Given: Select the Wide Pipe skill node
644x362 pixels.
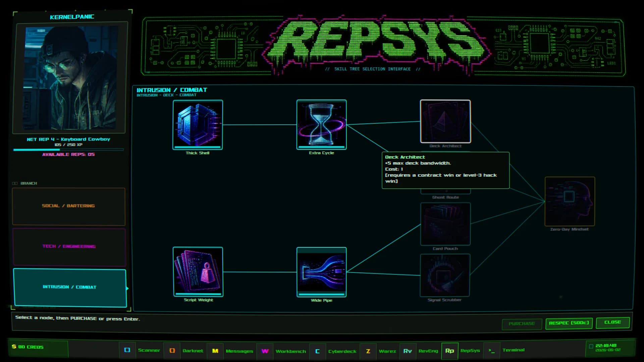Looking at the screenshot, I should 321,272.
